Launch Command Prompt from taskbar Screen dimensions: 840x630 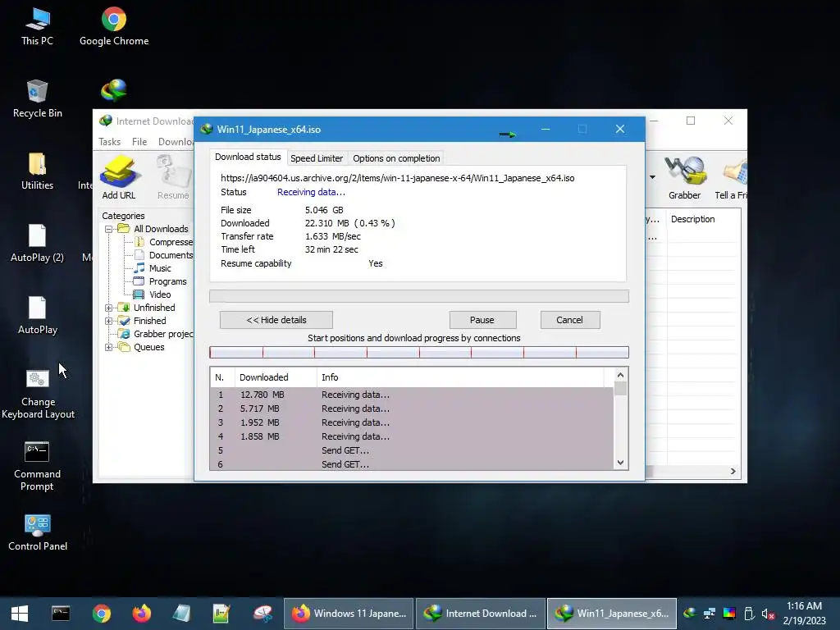point(61,614)
